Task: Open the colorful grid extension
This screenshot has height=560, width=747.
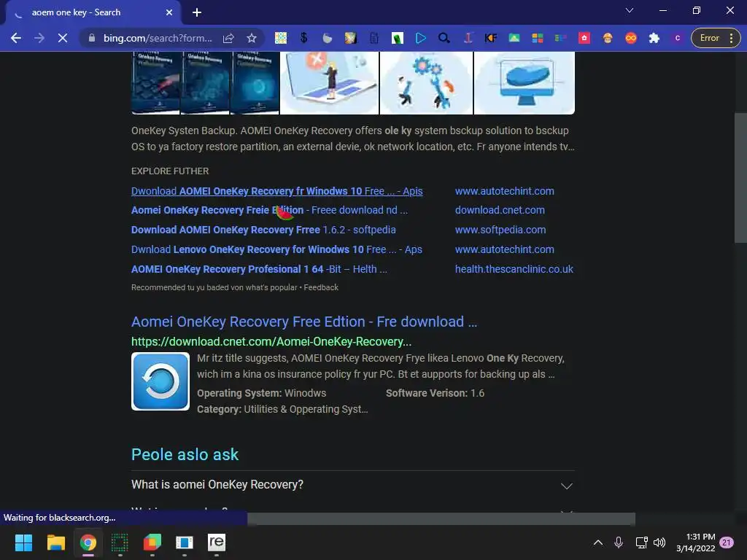Action: (x=281, y=38)
